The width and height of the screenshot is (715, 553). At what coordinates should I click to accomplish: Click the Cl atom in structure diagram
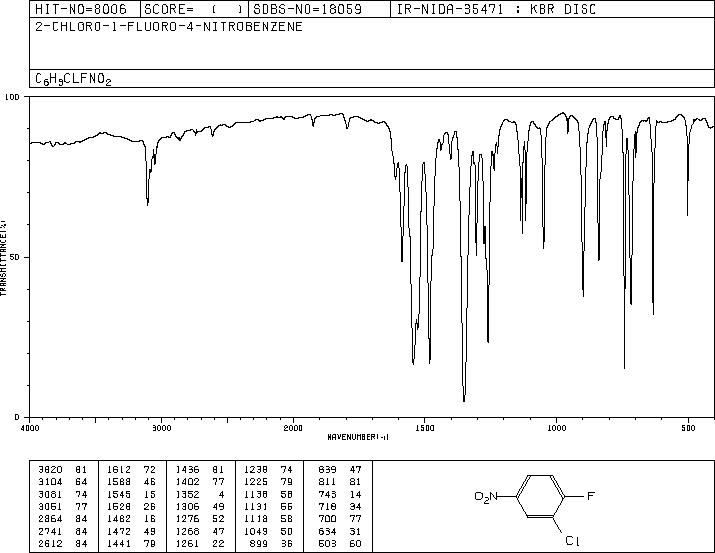click(572, 541)
